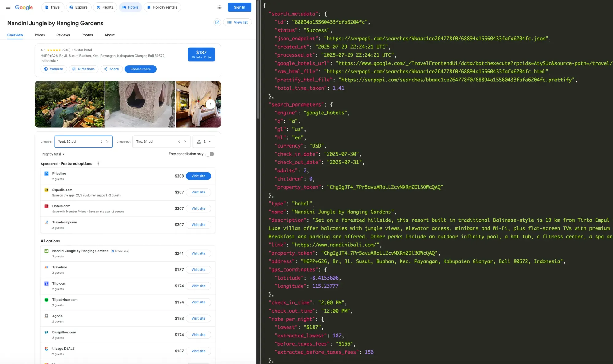Click the Tripadvisor.com logo icon

coord(47,300)
